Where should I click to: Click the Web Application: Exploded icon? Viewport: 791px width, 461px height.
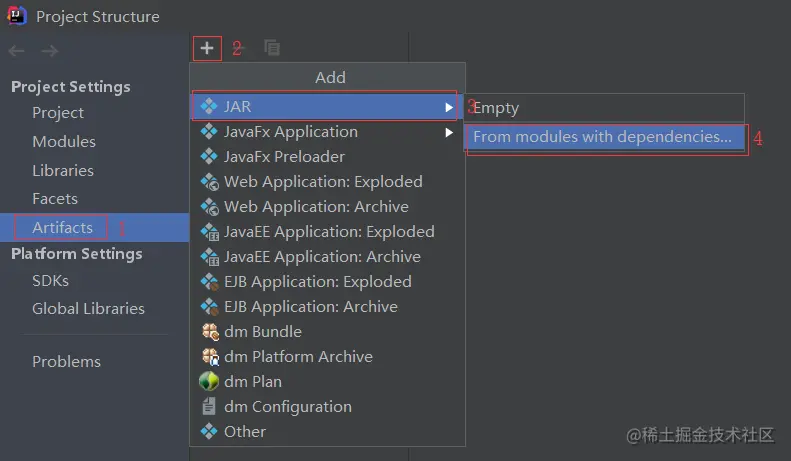pos(209,182)
